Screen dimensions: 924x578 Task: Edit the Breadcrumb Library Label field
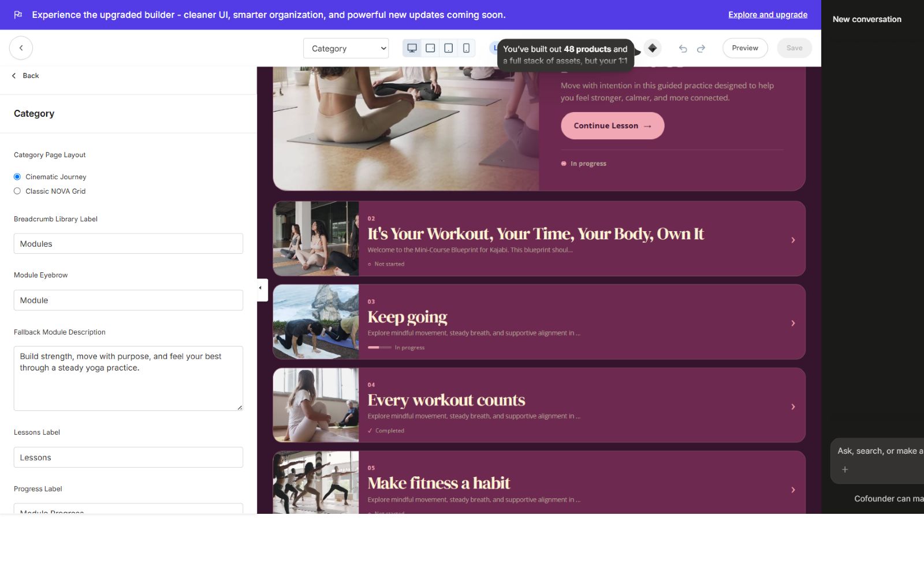pyautogui.click(x=128, y=243)
